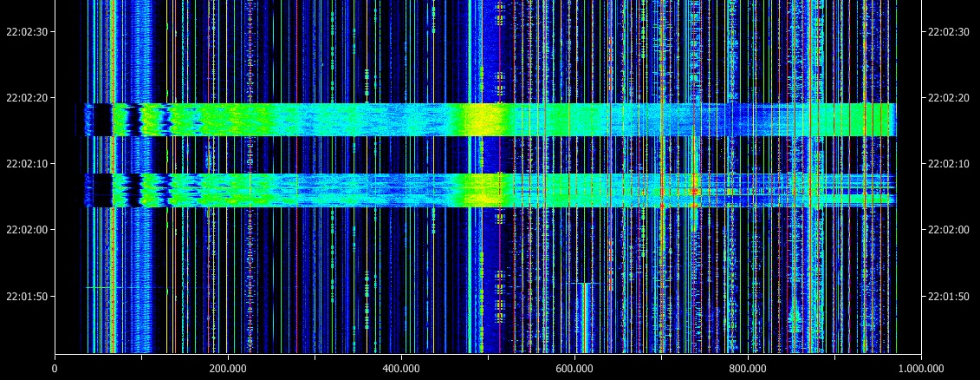Click the 22:02:30 label on left time axis

point(26,32)
